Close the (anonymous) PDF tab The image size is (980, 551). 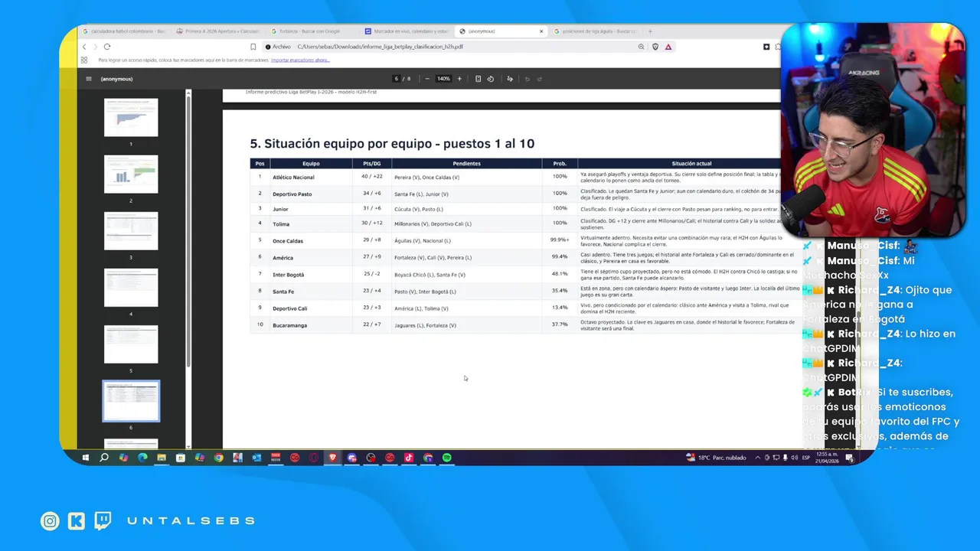pyautogui.click(x=541, y=31)
